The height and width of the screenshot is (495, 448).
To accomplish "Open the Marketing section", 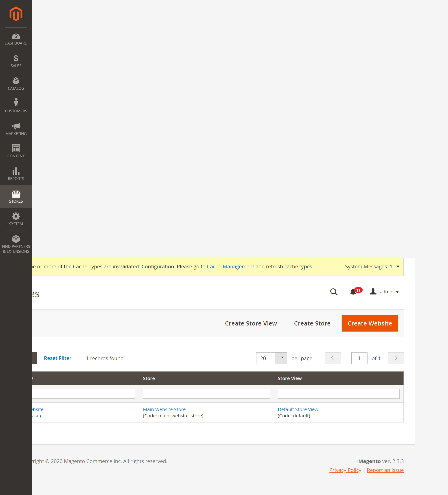I will (x=16, y=129).
